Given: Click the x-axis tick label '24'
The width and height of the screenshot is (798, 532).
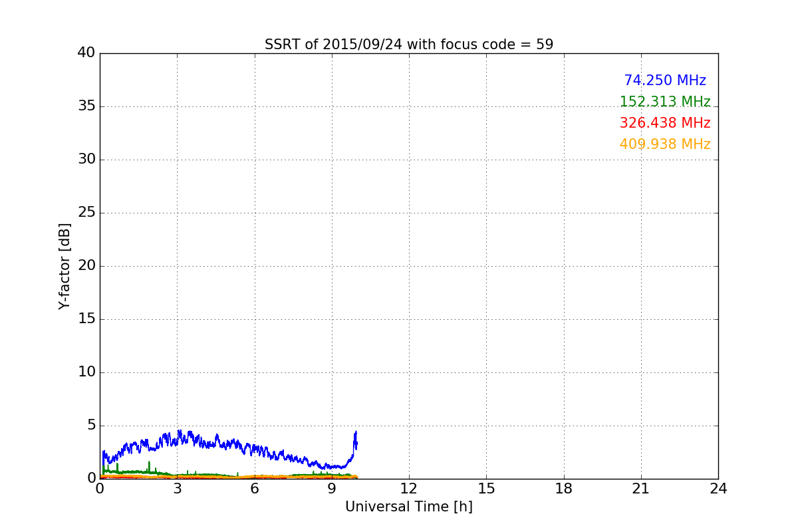Looking at the screenshot, I should 718,488.
